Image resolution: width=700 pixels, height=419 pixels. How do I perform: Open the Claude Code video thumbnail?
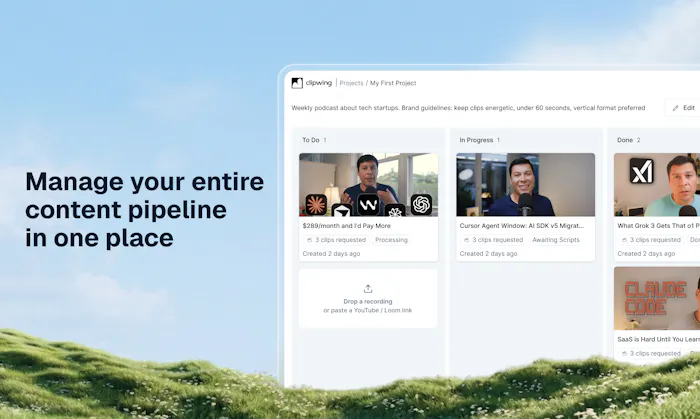coord(657,299)
